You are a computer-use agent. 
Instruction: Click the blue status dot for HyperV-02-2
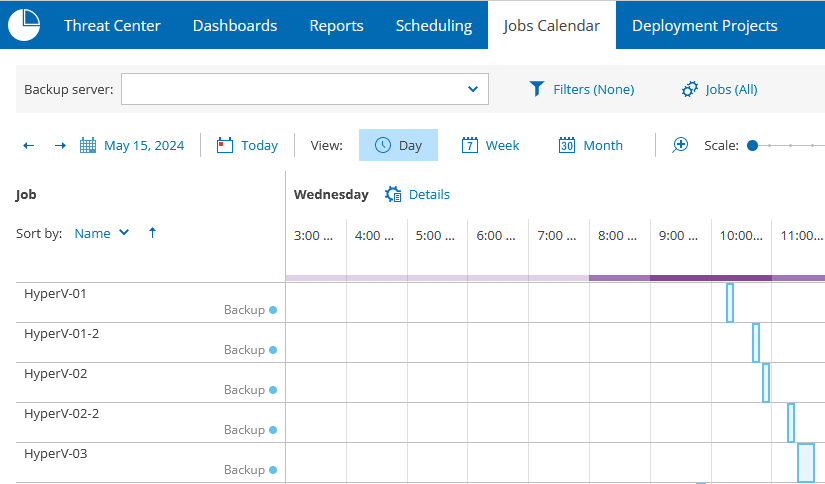coord(273,430)
